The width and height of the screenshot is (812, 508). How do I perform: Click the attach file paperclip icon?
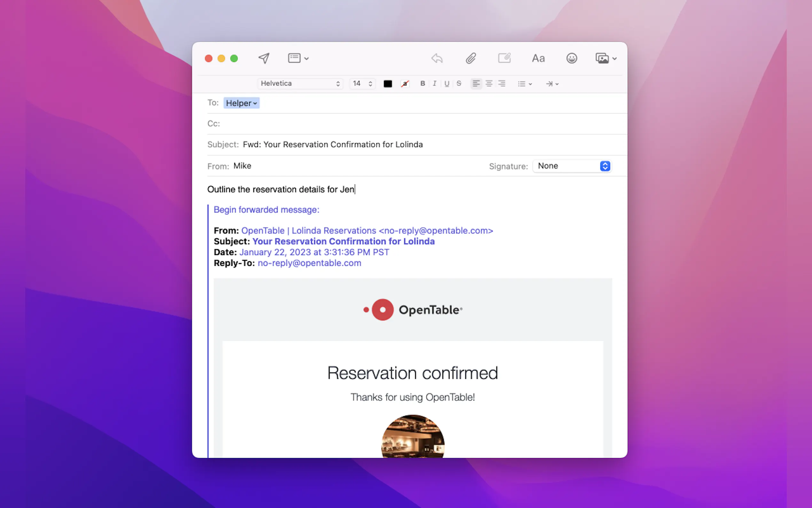(x=471, y=58)
